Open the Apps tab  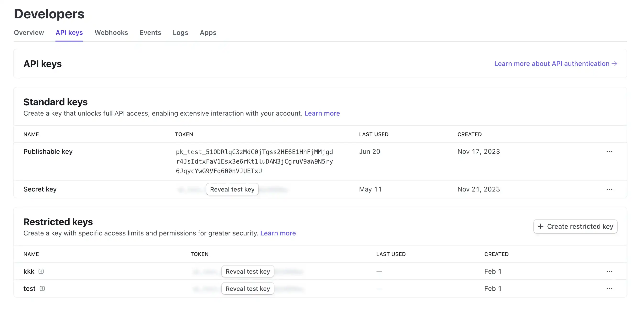coord(208,33)
